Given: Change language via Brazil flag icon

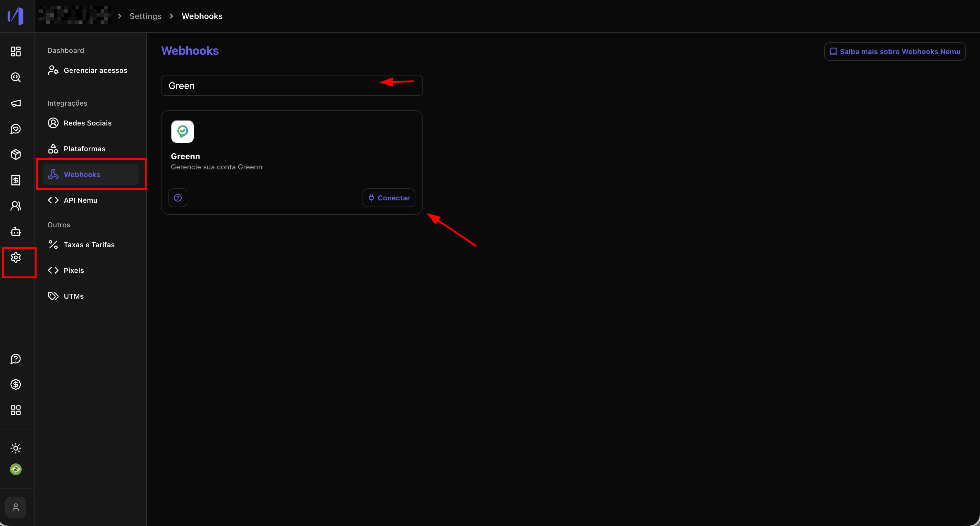Looking at the screenshot, I should pyautogui.click(x=16, y=469).
